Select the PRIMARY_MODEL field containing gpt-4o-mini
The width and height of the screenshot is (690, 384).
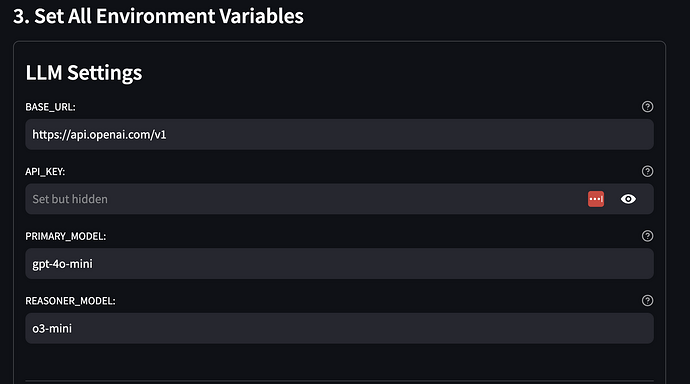(x=339, y=263)
